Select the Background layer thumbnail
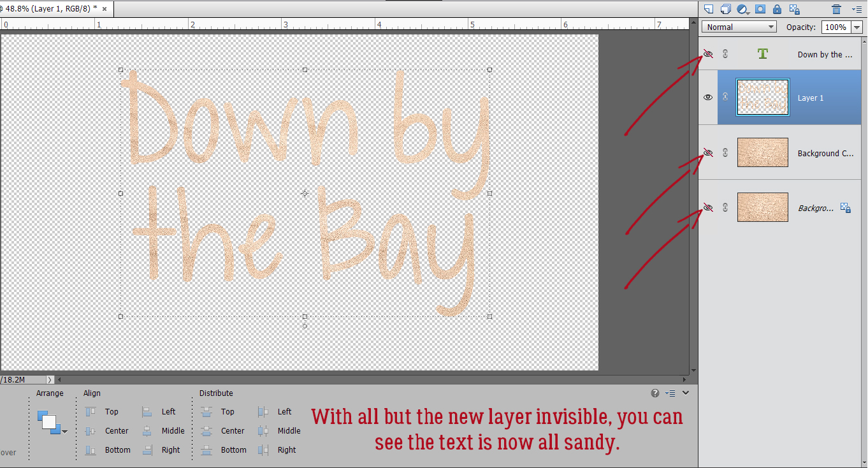868x468 pixels. coord(763,208)
